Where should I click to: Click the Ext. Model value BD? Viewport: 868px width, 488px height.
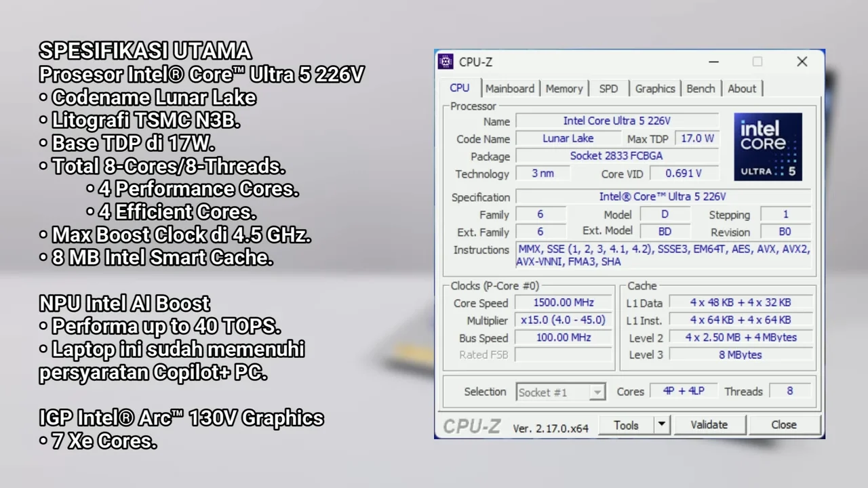[665, 232]
